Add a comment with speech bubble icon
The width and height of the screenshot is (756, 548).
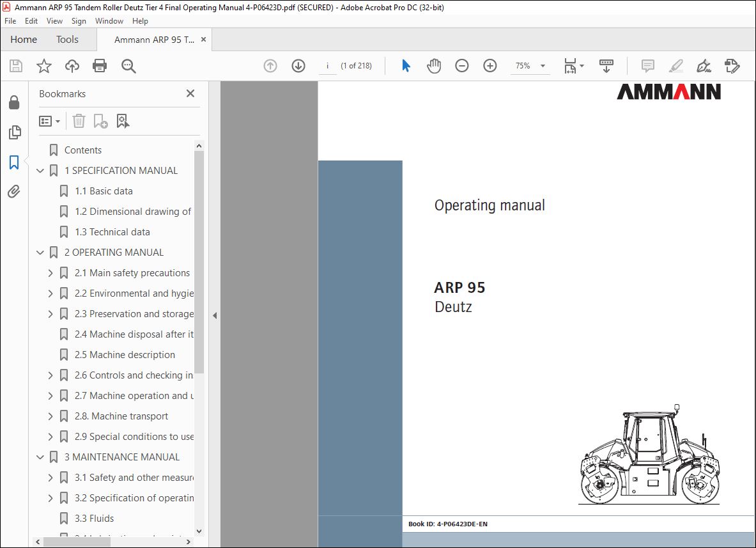coord(647,66)
